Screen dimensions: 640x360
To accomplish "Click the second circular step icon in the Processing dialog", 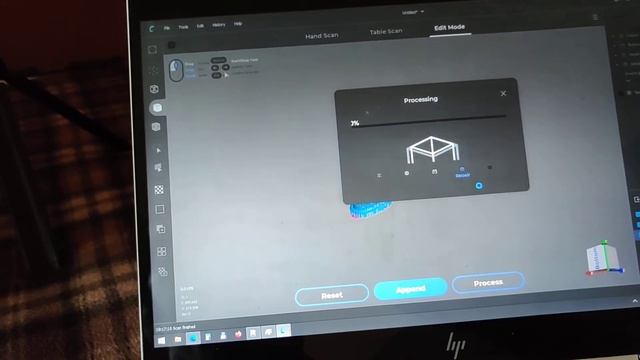I will coord(407,173).
